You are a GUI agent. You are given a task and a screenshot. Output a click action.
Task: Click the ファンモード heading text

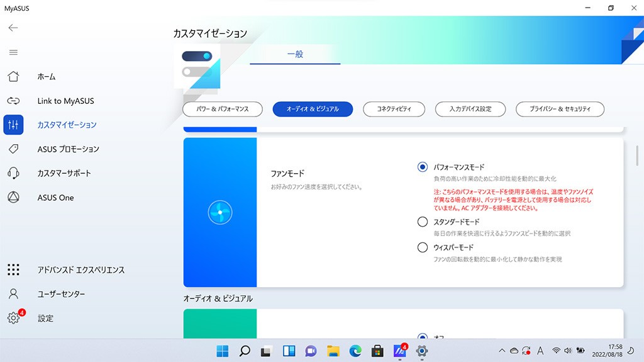(287, 174)
